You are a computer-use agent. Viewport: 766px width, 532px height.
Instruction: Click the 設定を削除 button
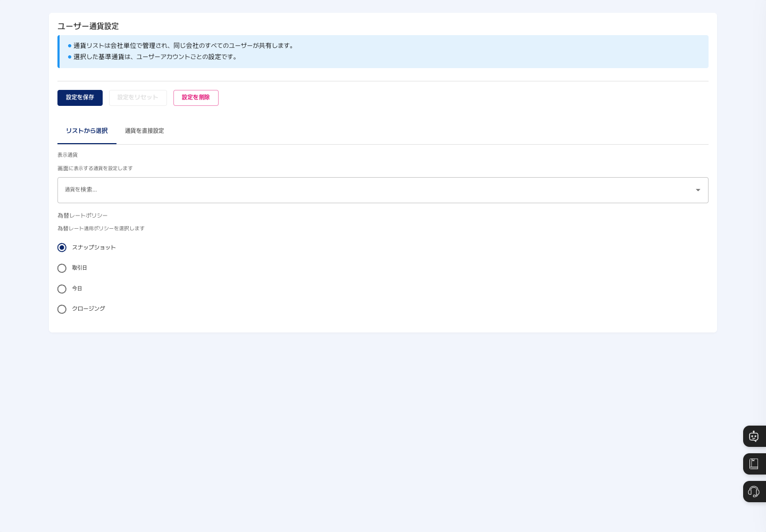[x=196, y=98]
